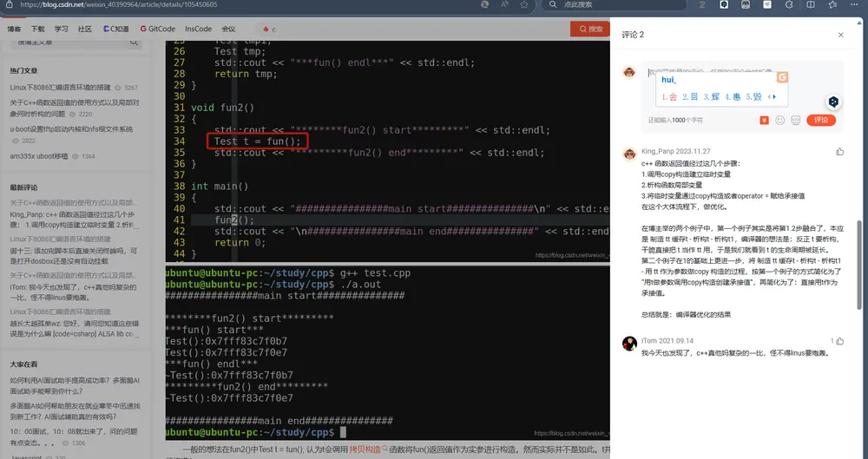Screen dimensions: 868x459
Task: Select IME candidate 5 毁
Action: pos(753,97)
